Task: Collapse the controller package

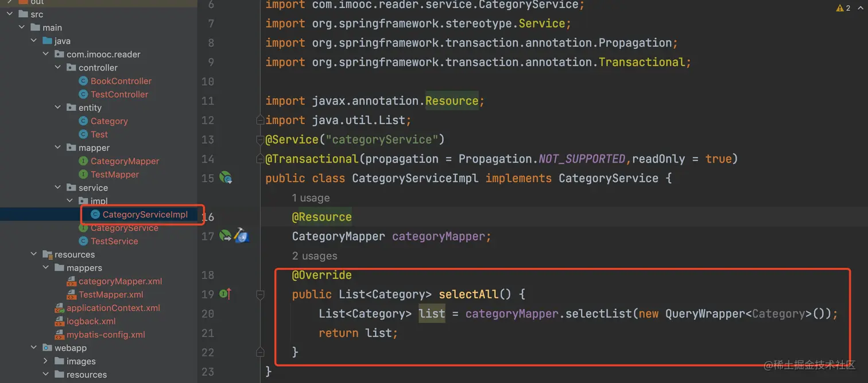Action: [x=58, y=68]
